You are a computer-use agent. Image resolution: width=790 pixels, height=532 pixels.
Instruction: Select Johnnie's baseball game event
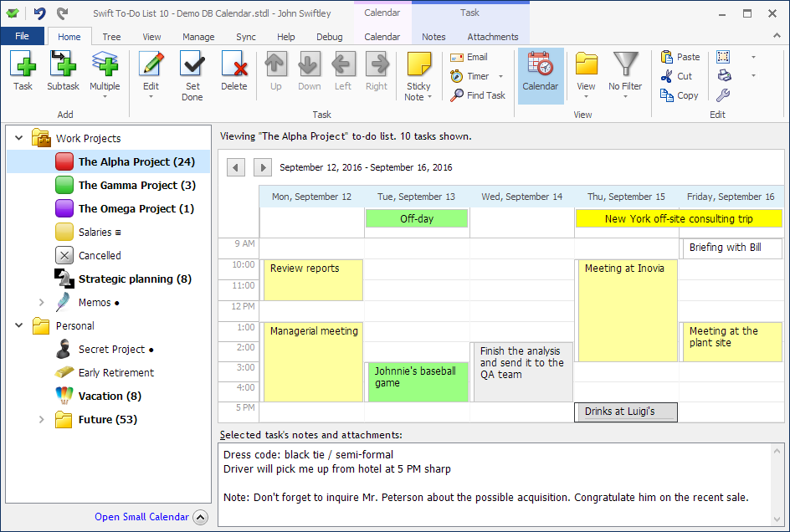coord(418,382)
